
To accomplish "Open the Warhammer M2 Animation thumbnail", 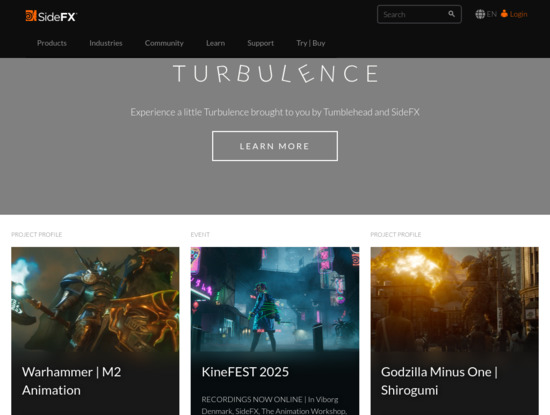I will (x=95, y=299).
